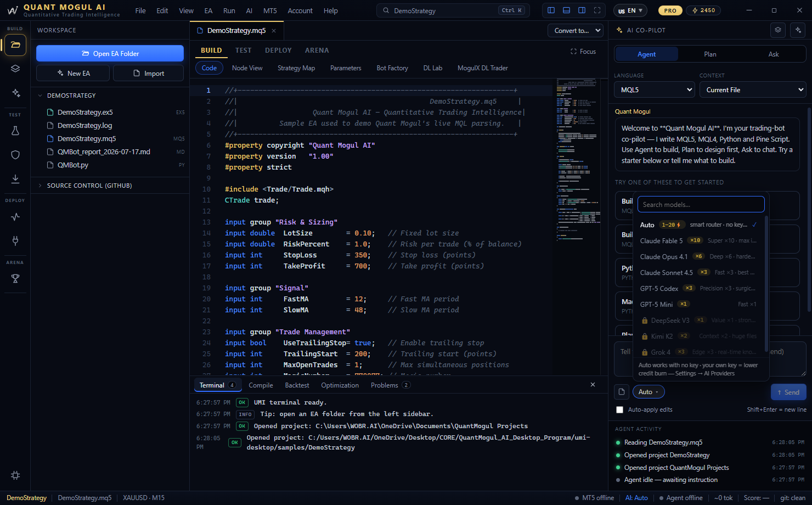812x505 pixels.
Task: Open the settings gear at sidebar bottom
Action: click(x=15, y=475)
